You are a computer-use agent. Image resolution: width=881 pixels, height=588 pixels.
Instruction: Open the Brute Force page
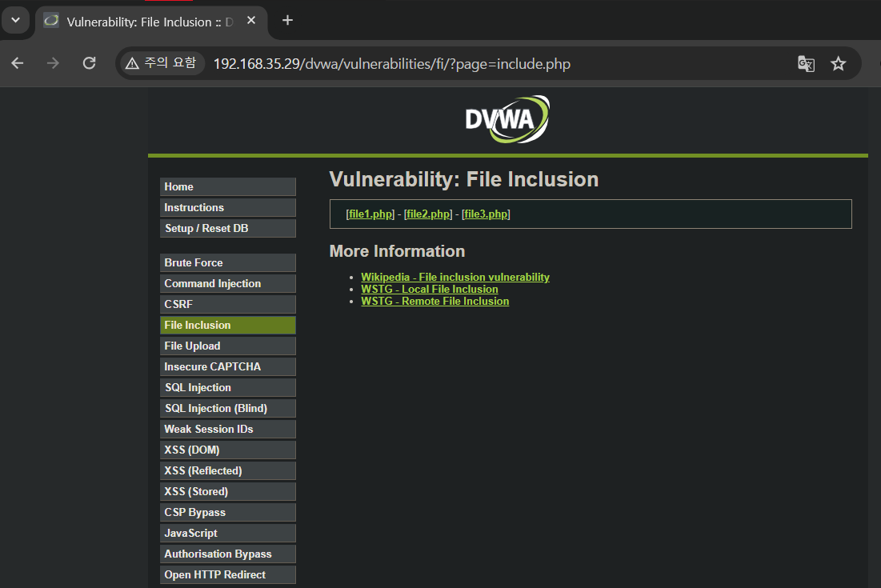tap(227, 262)
